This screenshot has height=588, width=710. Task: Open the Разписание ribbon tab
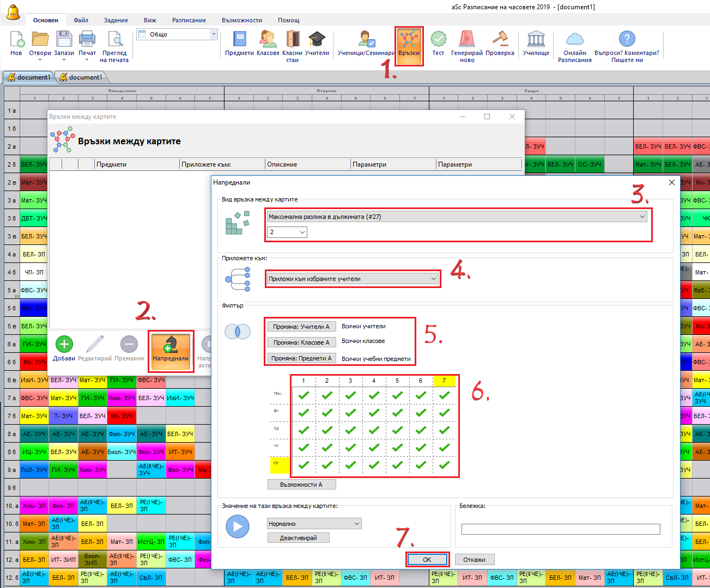[189, 20]
